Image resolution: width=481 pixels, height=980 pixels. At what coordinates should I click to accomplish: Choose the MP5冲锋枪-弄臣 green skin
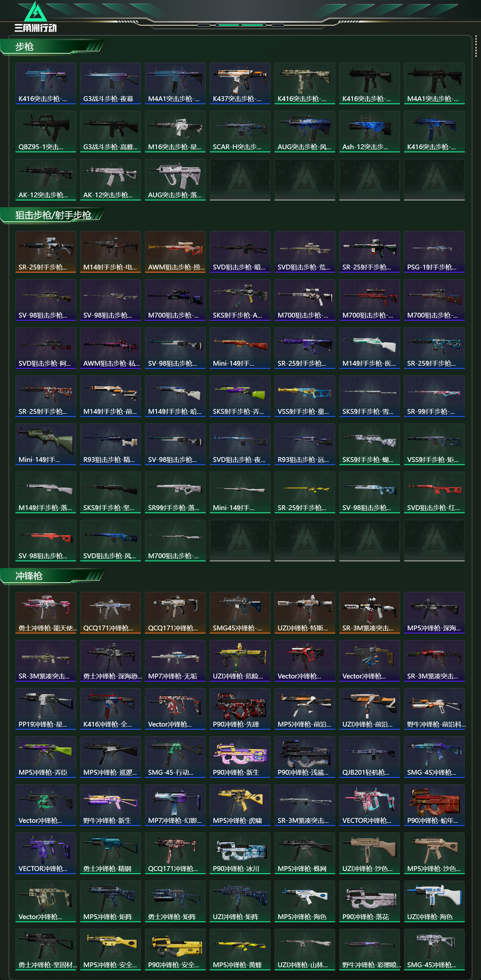click(46, 757)
